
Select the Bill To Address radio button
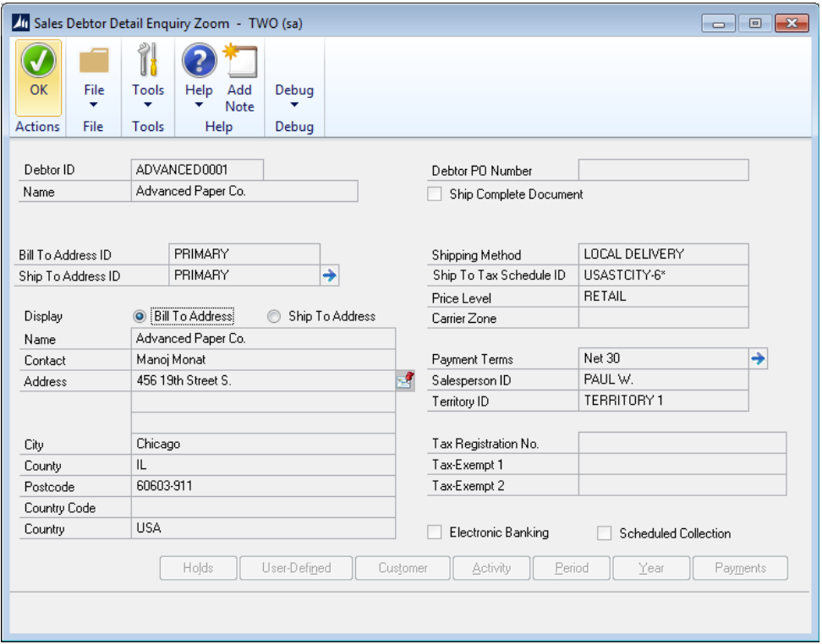tap(140, 317)
